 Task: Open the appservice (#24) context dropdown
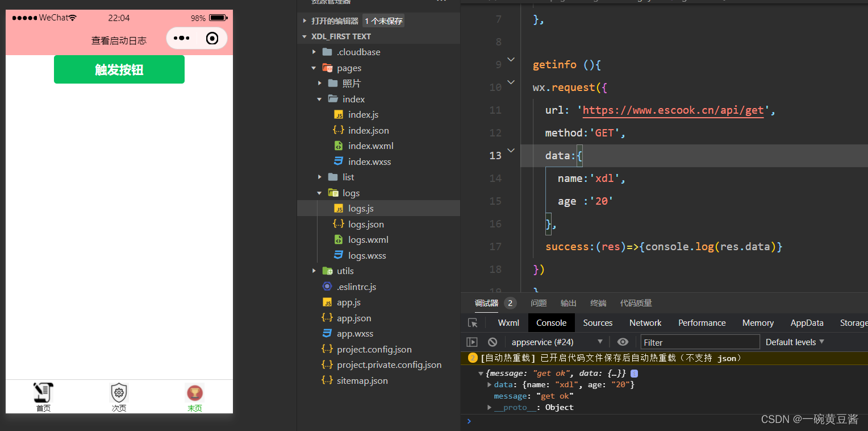click(x=557, y=342)
